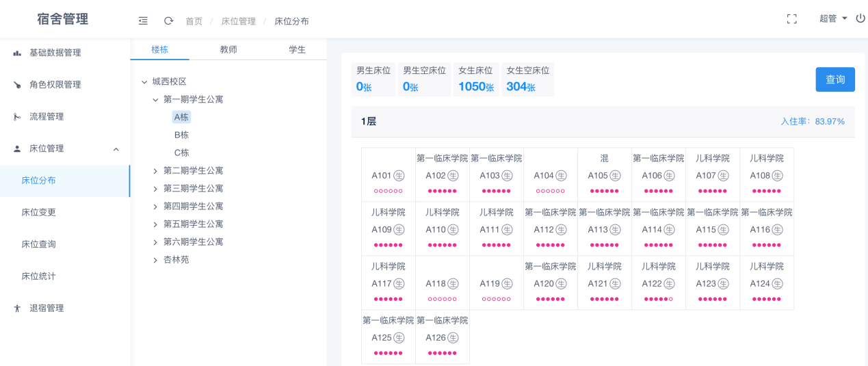This screenshot has width=868, height=366.
Task: Switch to the 教师 tab
Action: pos(228,50)
